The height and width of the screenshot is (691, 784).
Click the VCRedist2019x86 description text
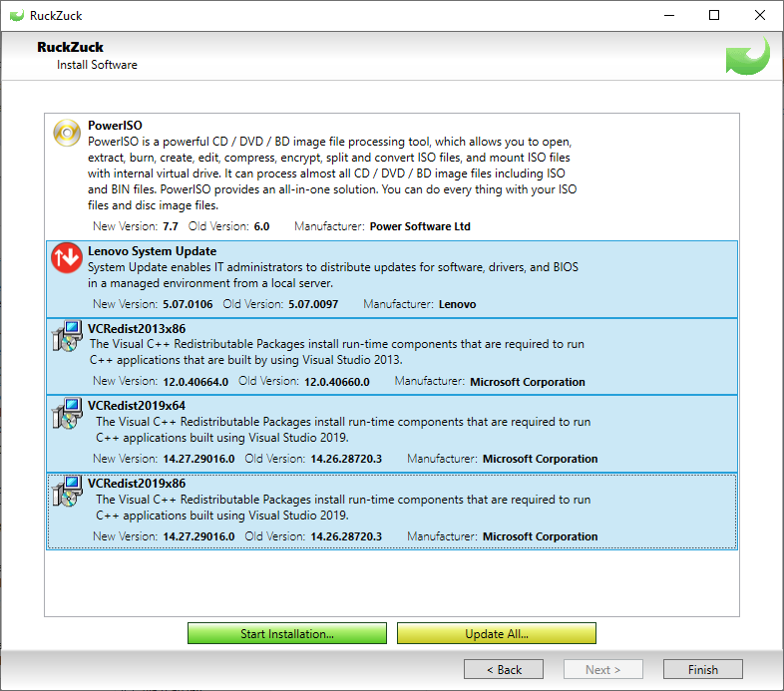click(x=343, y=507)
